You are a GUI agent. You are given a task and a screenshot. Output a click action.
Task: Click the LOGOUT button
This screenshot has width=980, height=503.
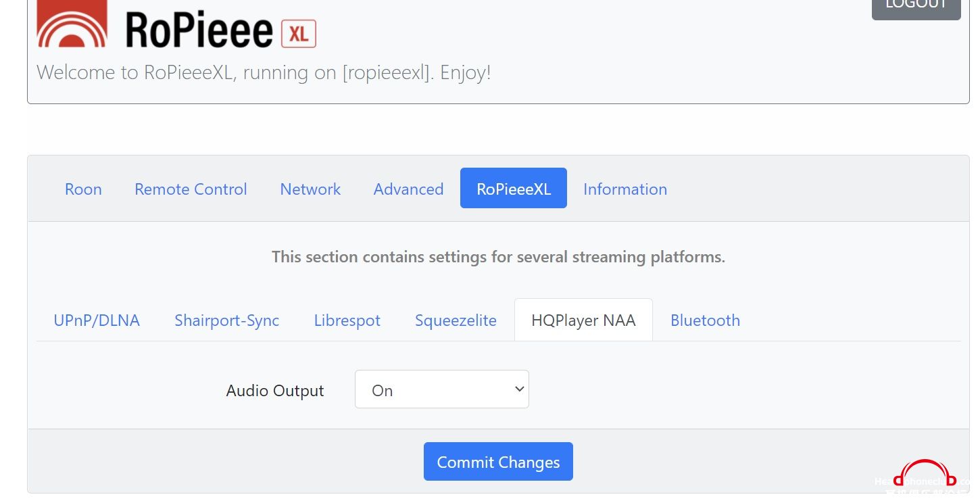click(x=916, y=7)
